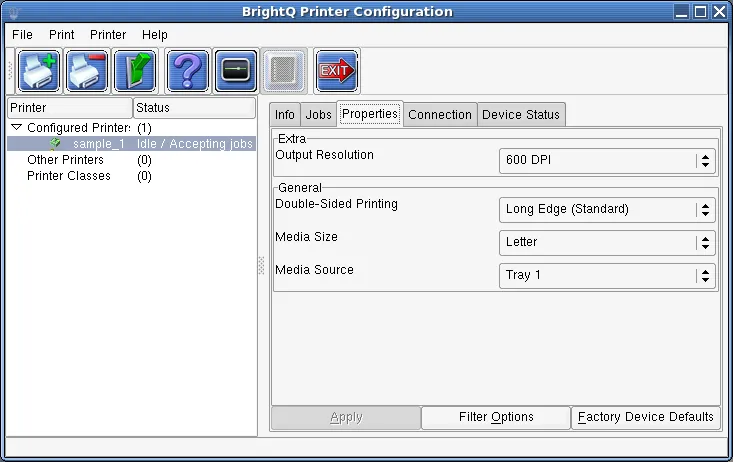
Task: Open the Output Resolution 600 DPI dropdown
Action: coord(607,160)
